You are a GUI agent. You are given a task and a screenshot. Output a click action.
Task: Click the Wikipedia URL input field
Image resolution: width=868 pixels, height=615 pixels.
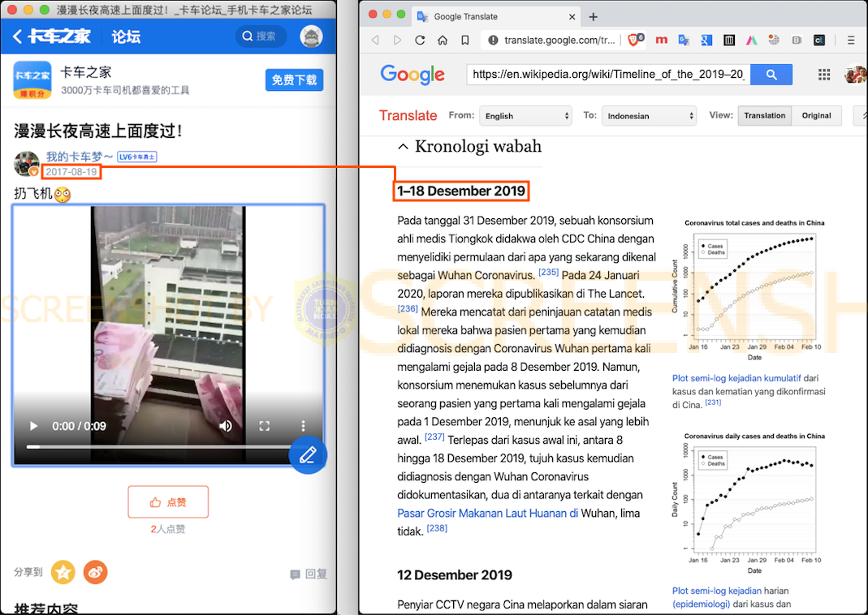(608, 74)
